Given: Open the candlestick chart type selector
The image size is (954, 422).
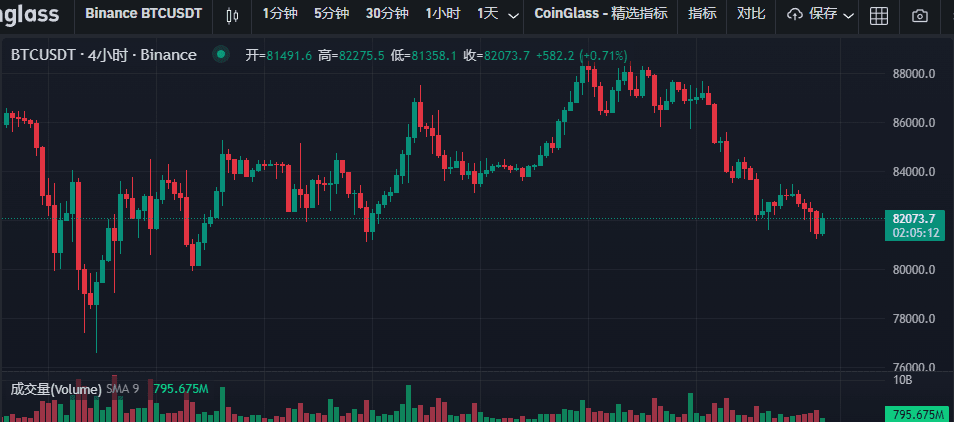Looking at the screenshot, I should (233, 15).
